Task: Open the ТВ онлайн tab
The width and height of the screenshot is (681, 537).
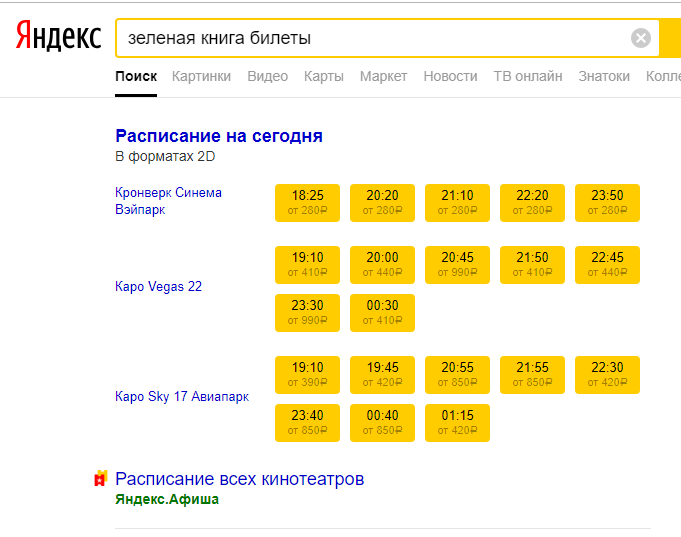Action: tap(528, 76)
